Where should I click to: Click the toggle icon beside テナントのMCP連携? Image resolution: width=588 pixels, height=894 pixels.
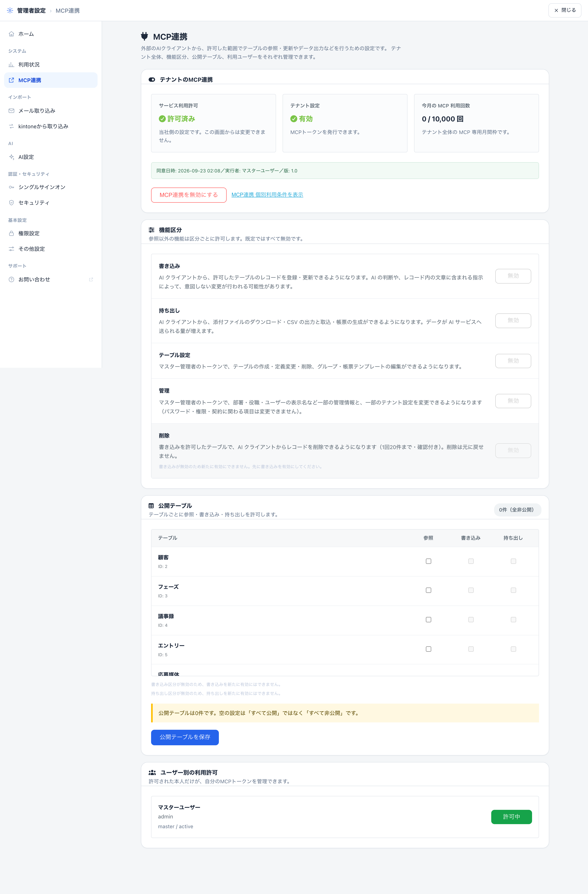[x=152, y=80]
